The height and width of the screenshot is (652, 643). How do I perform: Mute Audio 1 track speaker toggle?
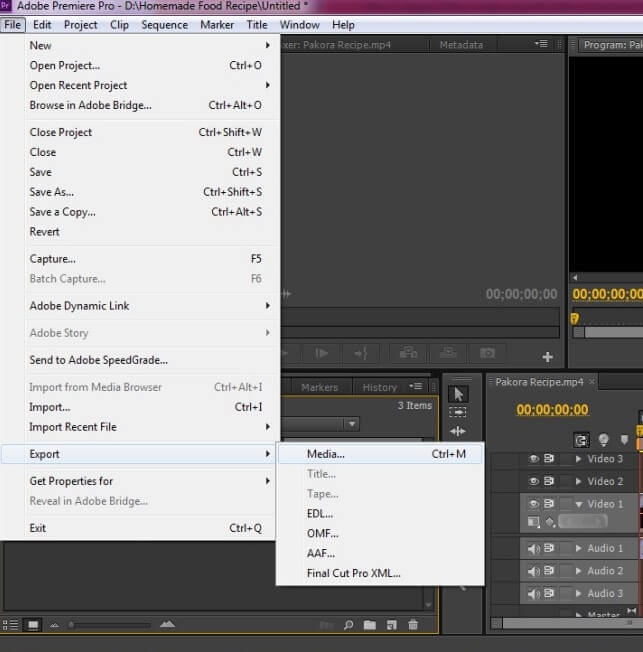tap(534, 548)
